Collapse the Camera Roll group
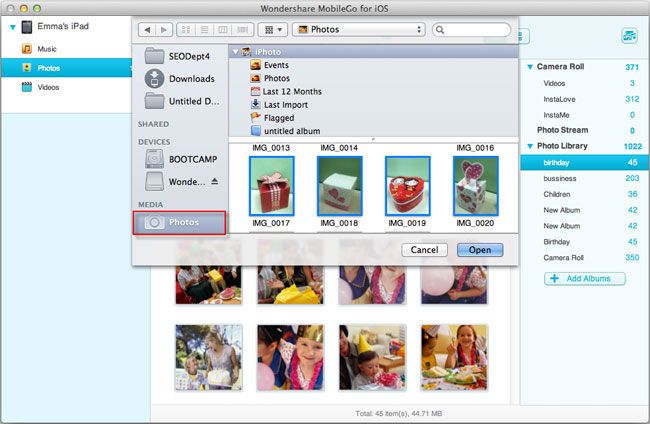650x424 pixels. pyautogui.click(x=530, y=67)
